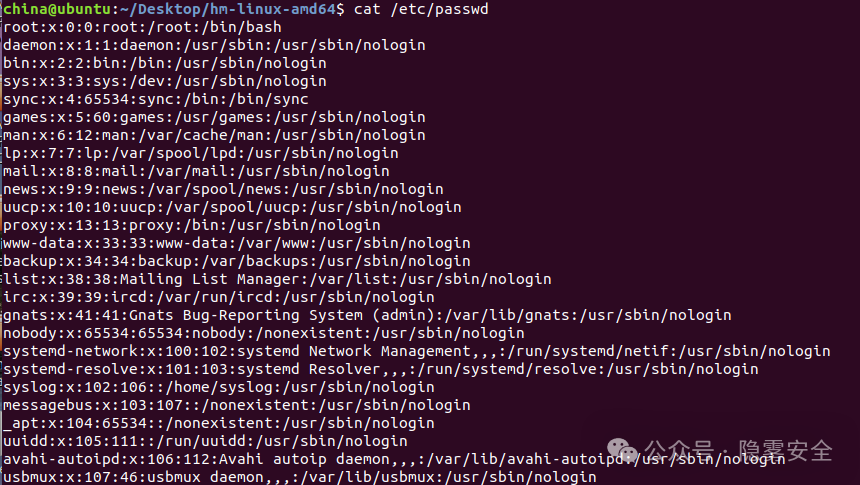Image resolution: width=860 pixels, height=485 pixels.
Task: Click the nobody user entry line
Action: tap(264, 333)
